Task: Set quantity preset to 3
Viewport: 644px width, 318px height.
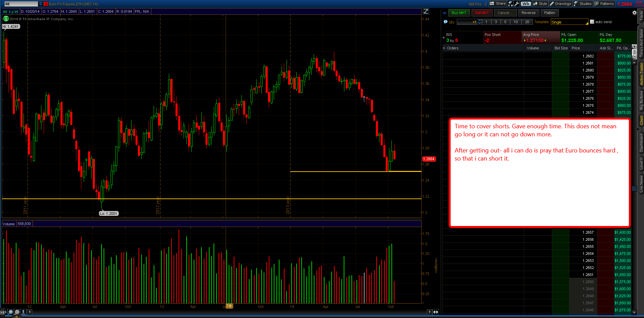Action: [496, 22]
